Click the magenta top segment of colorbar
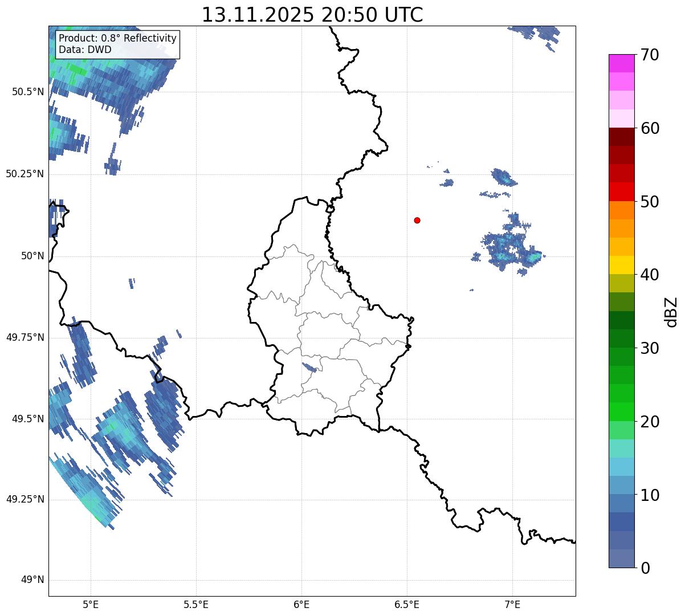685x616 pixels. 621,63
